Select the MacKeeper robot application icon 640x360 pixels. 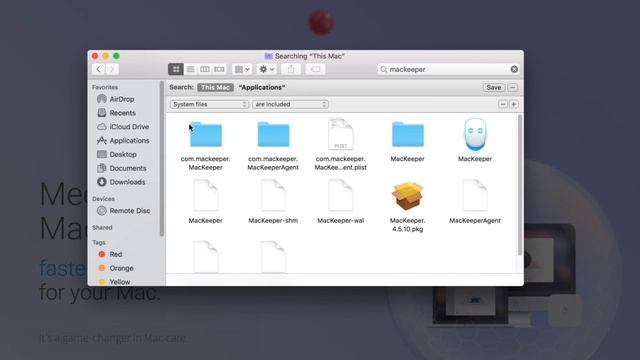coord(475,135)
